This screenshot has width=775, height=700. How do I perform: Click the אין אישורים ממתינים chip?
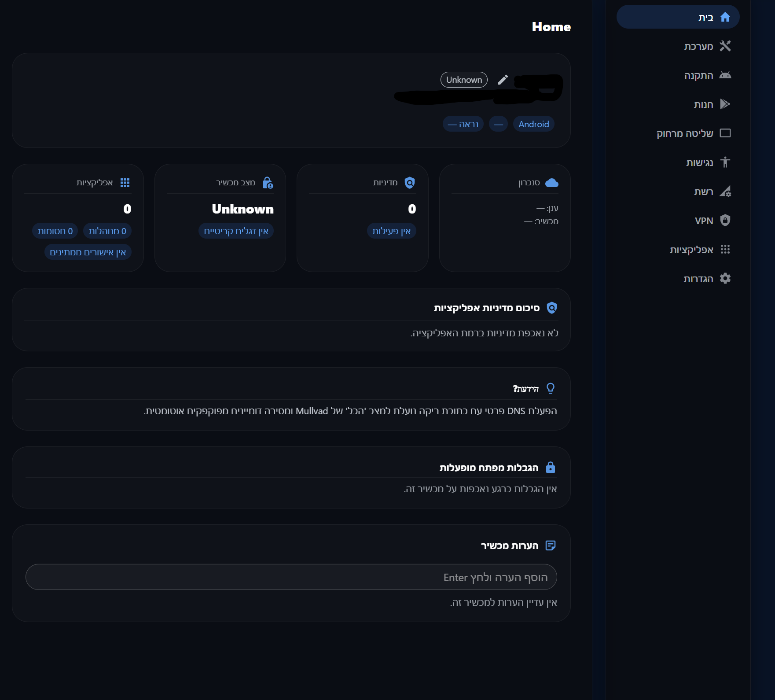[x=88, y=252]
